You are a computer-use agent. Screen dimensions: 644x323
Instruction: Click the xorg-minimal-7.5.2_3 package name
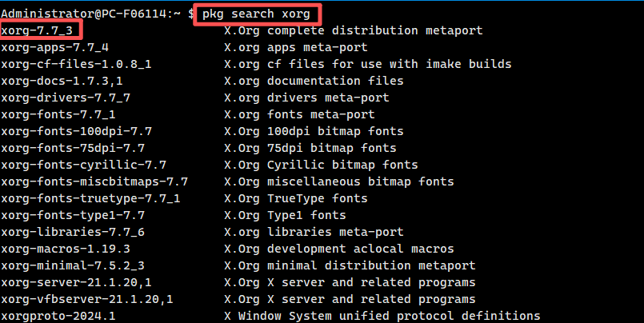[x=73, y=249]
